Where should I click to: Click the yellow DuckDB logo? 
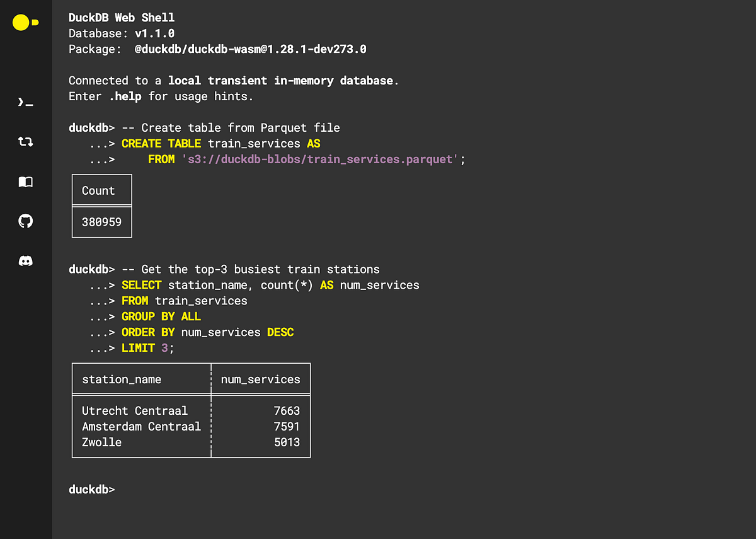pyautogui.click(x=25, y=23)
